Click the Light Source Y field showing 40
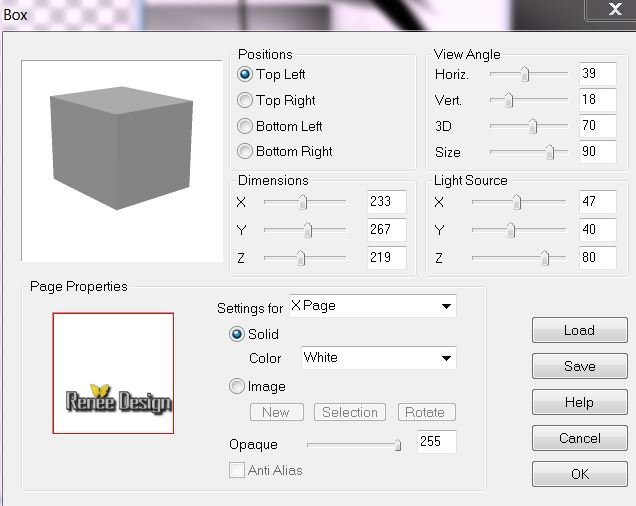Screen dimensions: 636x506 tap(598, 230)
